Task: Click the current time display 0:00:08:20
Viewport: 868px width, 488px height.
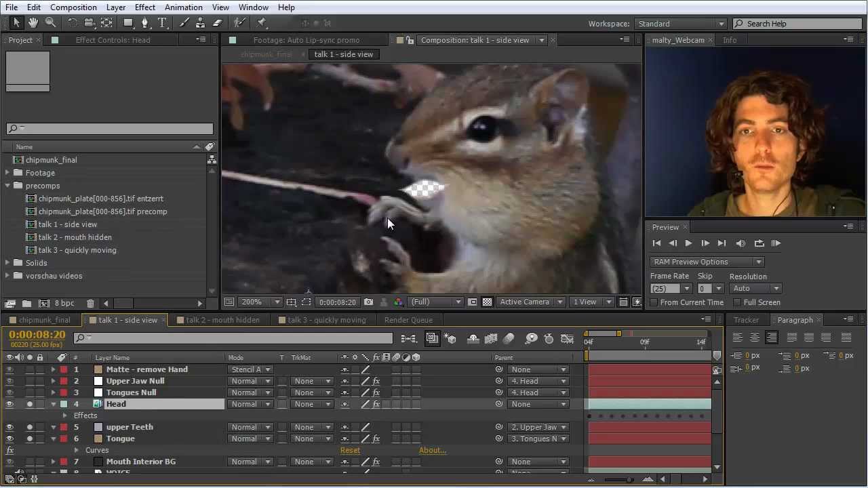Action: click(x=37, y=335)
